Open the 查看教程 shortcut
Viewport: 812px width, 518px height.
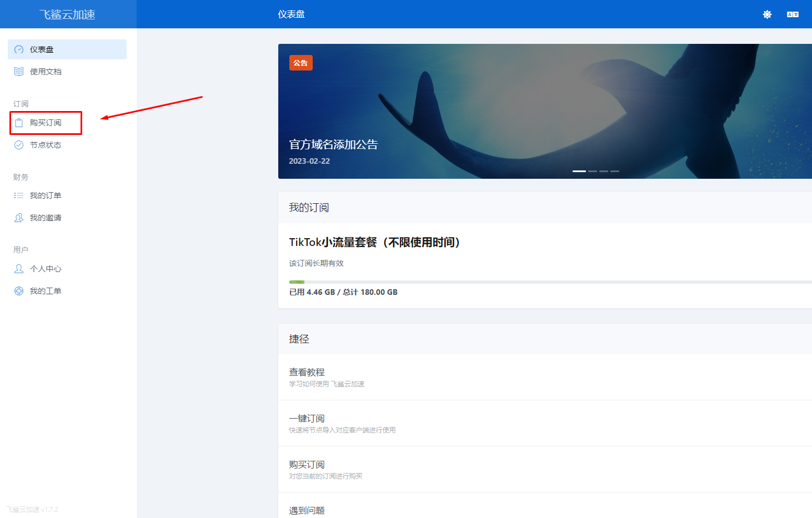tap(545, 377)
